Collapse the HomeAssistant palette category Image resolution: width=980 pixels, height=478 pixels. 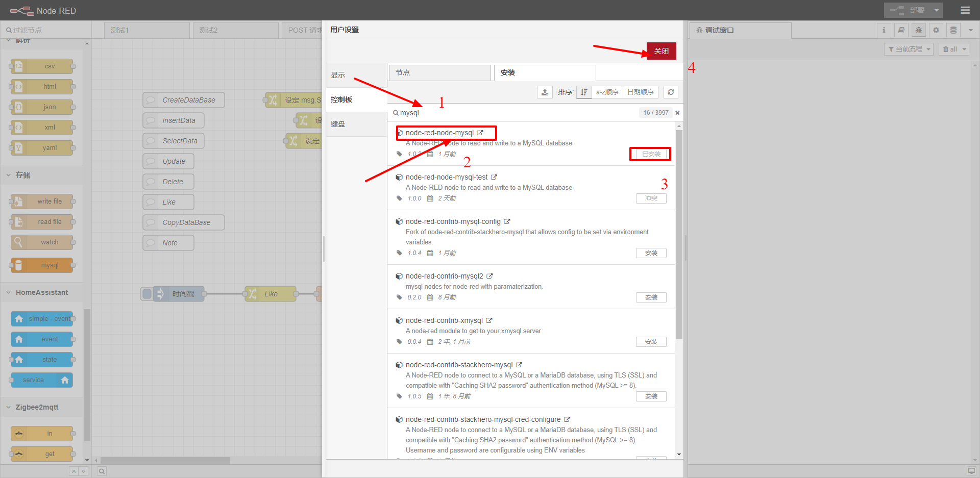[41, 292]
